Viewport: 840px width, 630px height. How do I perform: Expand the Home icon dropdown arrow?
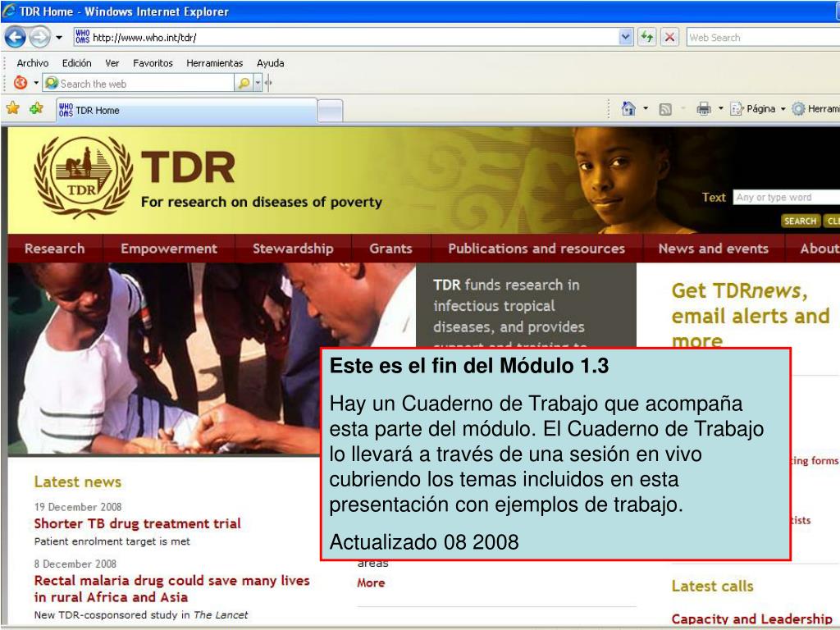[x=646, y=109]
